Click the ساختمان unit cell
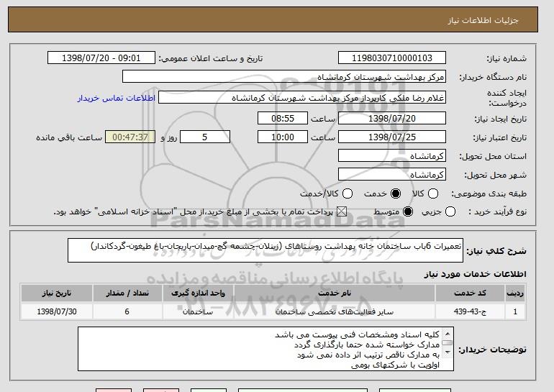Viewport: 554px width, 392px height. (x=198, y=311)
